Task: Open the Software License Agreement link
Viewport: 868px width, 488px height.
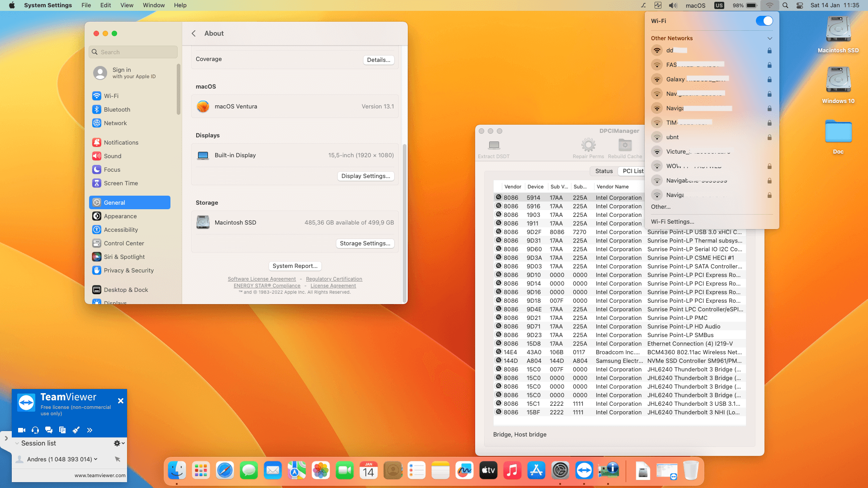Action: pos(262,279)
